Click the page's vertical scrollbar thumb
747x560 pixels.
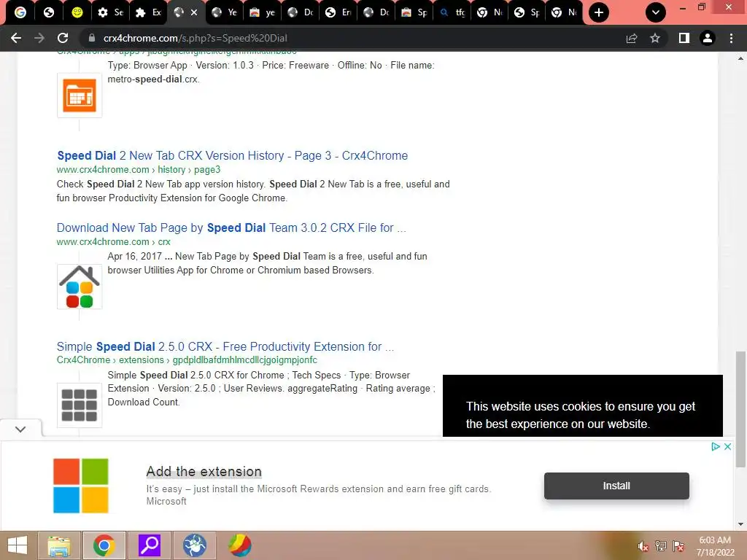tap(740, 410)
